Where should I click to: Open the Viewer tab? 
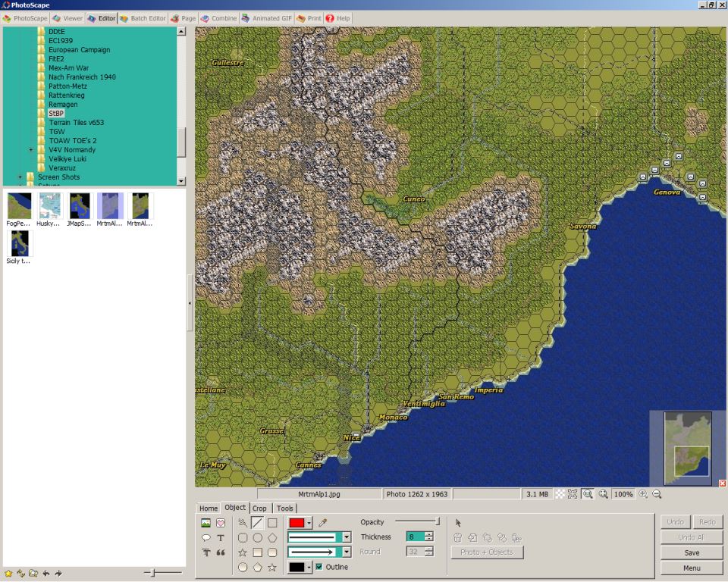pyautogui.click(x=67, y=18)
